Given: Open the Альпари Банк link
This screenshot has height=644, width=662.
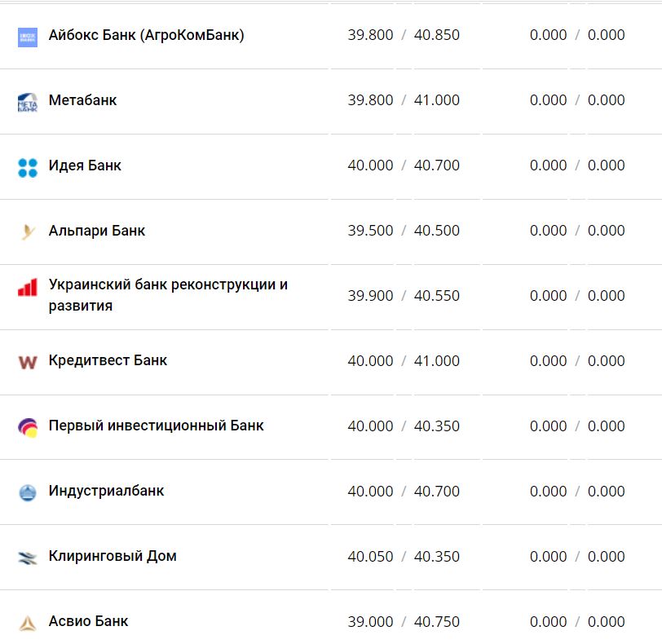Looking at the screenshot, I should point(97,231).
